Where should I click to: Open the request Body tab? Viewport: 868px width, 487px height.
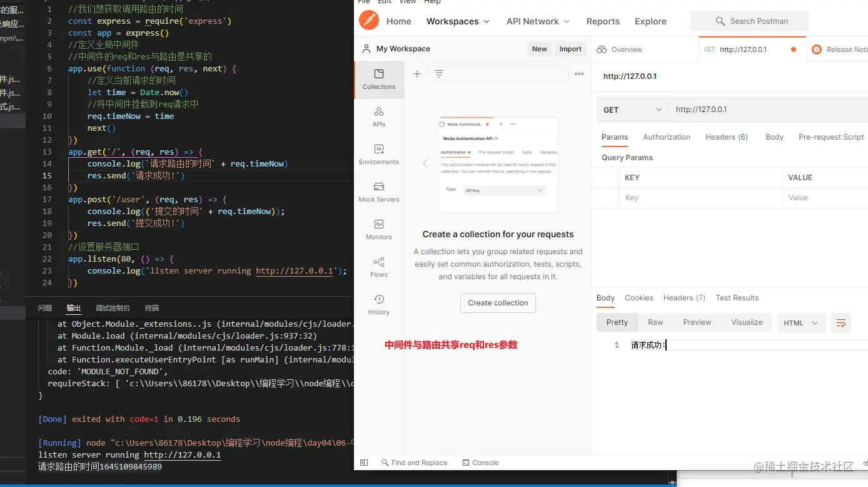pyautogui.click(x=774, y=137)
